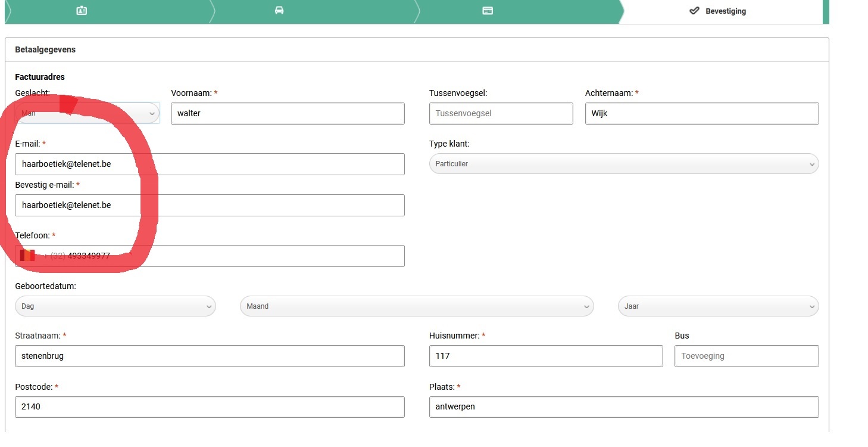Click the Plaats field containing antwerpen
Viewport: 868px width, 447px height.
[x=623, y=407]
